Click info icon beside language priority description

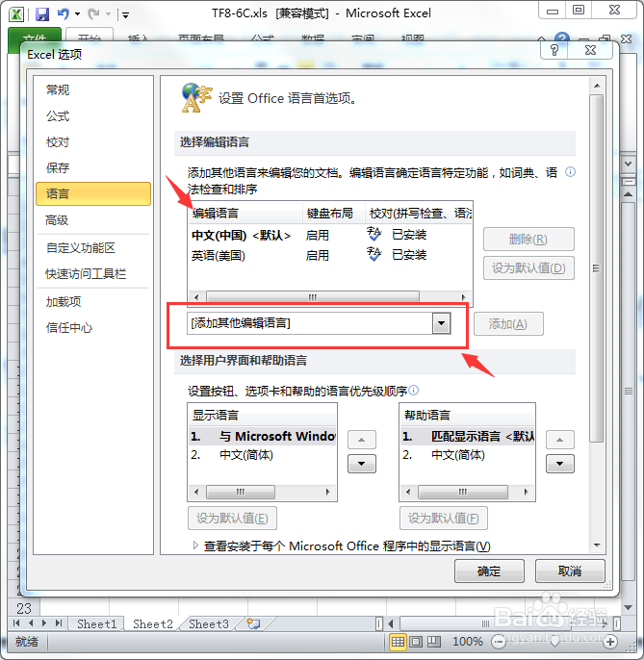[414, 391]
